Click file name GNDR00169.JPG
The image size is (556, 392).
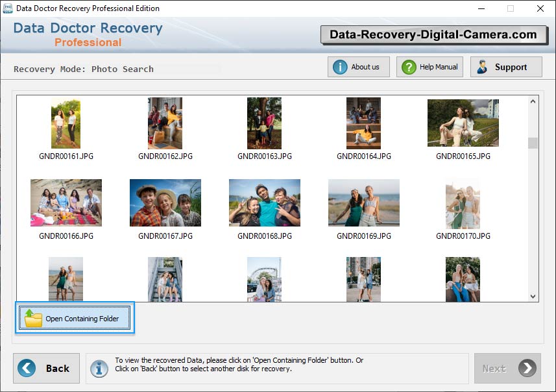(x=364, y=236)
